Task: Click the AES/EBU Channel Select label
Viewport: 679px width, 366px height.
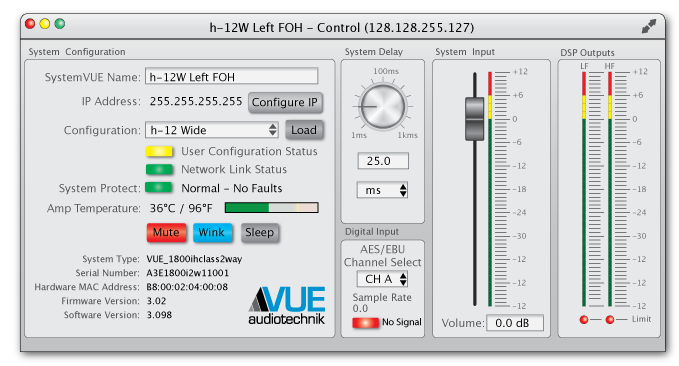Action: tap(382, 256)
